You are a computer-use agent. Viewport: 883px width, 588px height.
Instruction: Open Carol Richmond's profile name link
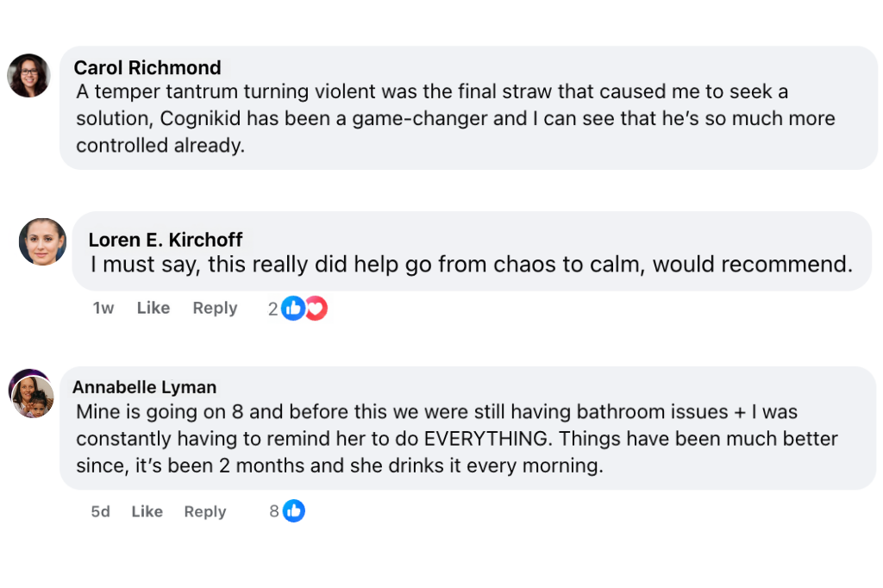pos(147,67)
